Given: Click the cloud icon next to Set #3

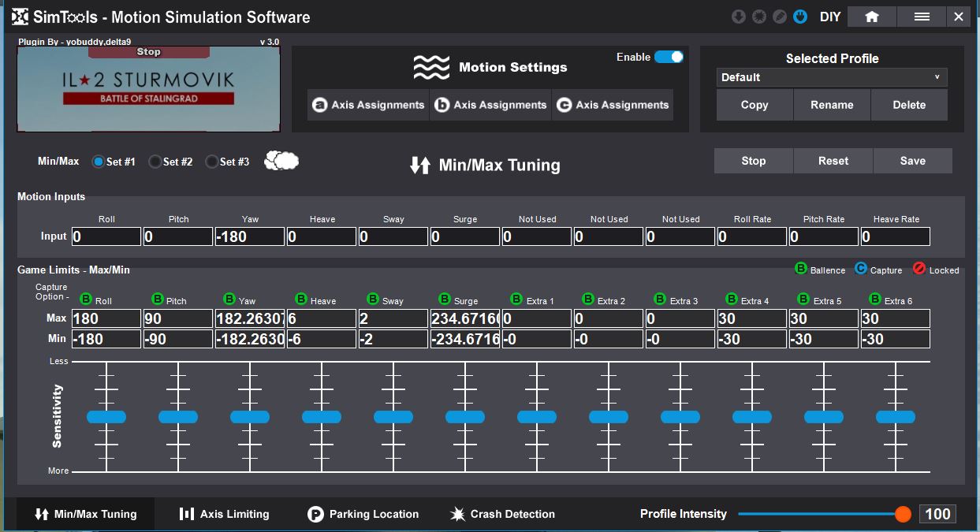Looking at the screenshot, I should point(281,161).
